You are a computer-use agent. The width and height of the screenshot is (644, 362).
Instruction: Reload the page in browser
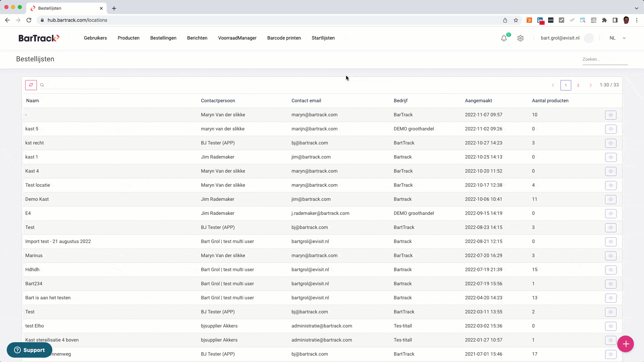[29, 20]
